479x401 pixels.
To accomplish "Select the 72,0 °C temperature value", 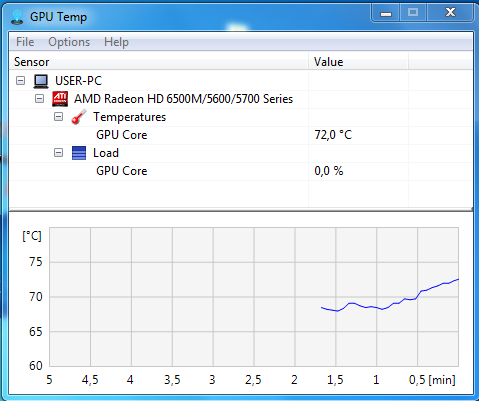I will (333, 135).
